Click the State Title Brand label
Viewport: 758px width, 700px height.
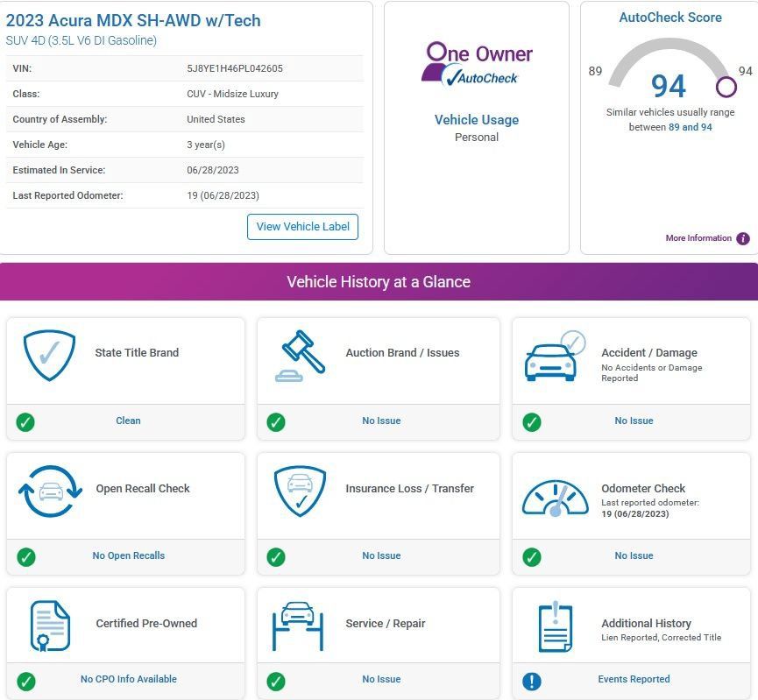[137, 353]
